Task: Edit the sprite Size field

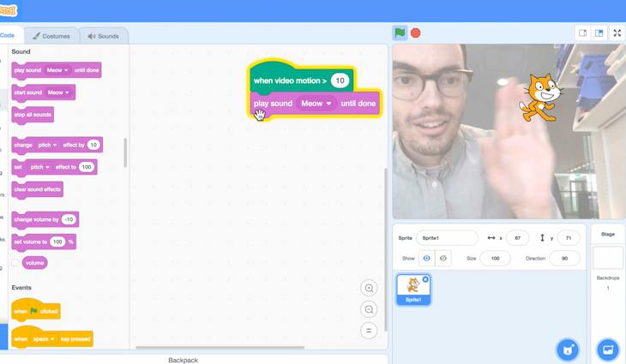Action: (495, 259)
